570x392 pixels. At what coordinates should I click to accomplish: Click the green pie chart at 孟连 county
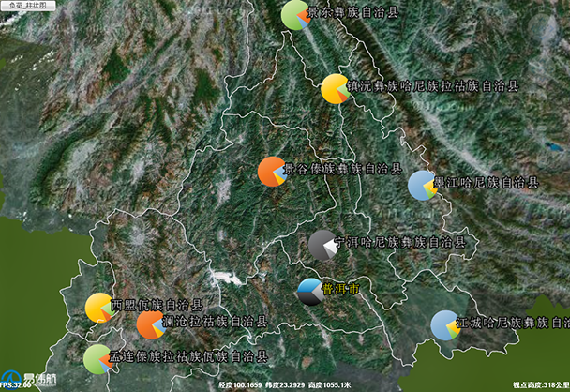(x=97, y=358)
